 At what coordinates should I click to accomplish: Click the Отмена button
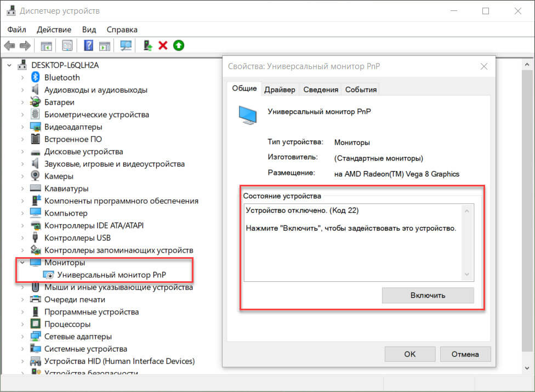[465, 354]
